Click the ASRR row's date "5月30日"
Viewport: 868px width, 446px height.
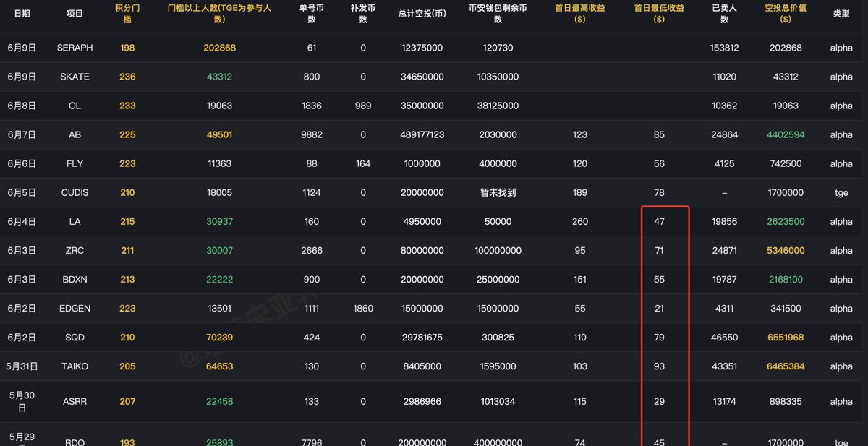point(22,401)
